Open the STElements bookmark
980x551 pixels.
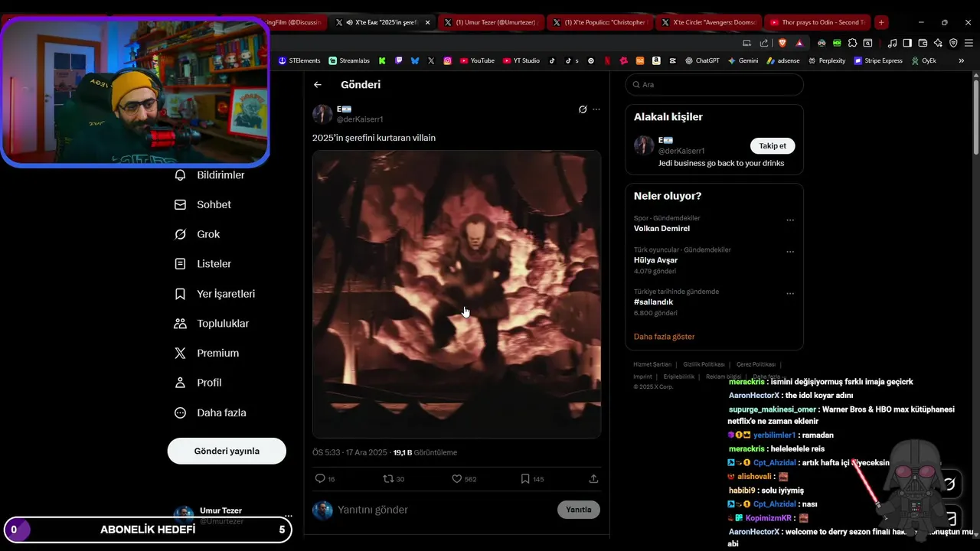pyautogui.click(x=299, y=60)
